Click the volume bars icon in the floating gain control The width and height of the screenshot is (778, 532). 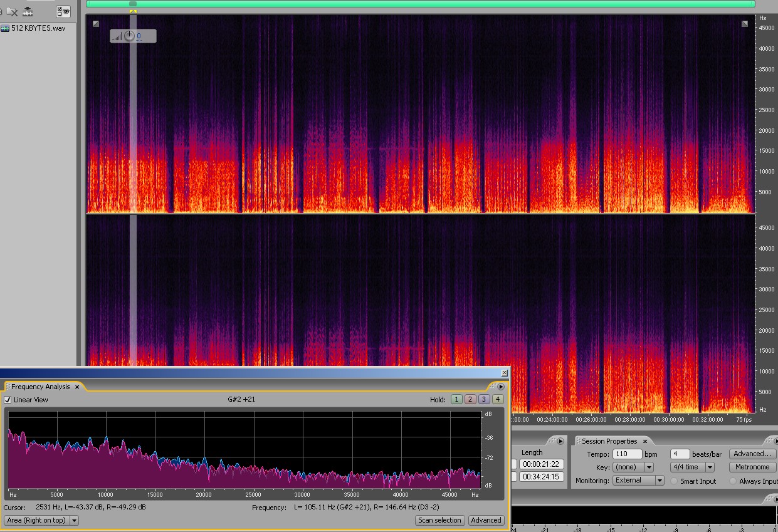pyautogui.click(x=117, y=36)
